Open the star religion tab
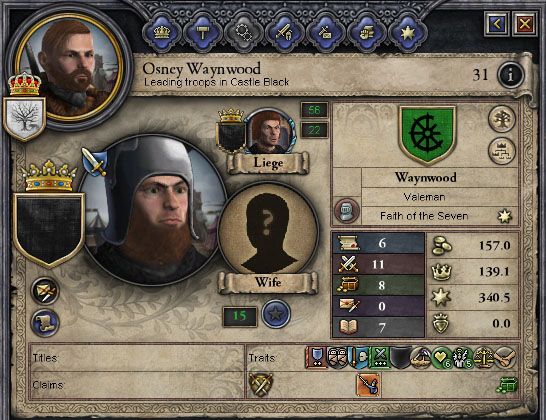 click(x=407, y=33)
